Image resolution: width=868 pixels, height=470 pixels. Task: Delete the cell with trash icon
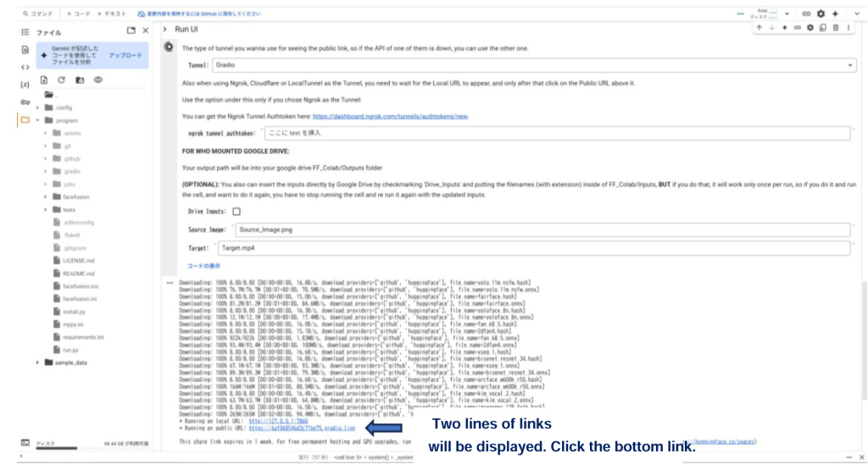click(x=836, y=28)
